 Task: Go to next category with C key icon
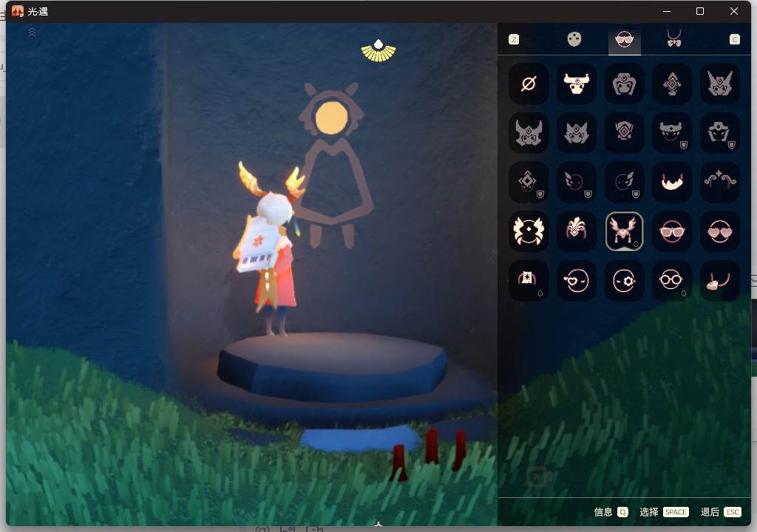click(734, 40)
